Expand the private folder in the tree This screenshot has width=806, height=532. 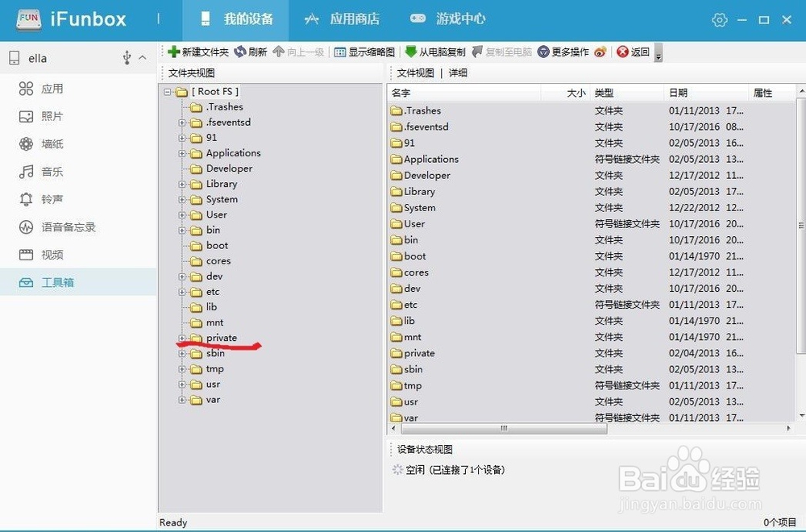181,338
